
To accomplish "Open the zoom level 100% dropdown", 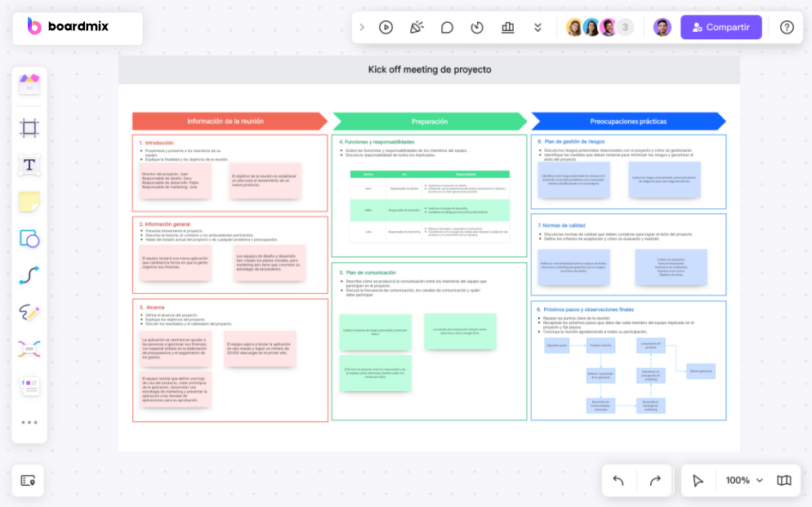I will [x=744, y=480].
